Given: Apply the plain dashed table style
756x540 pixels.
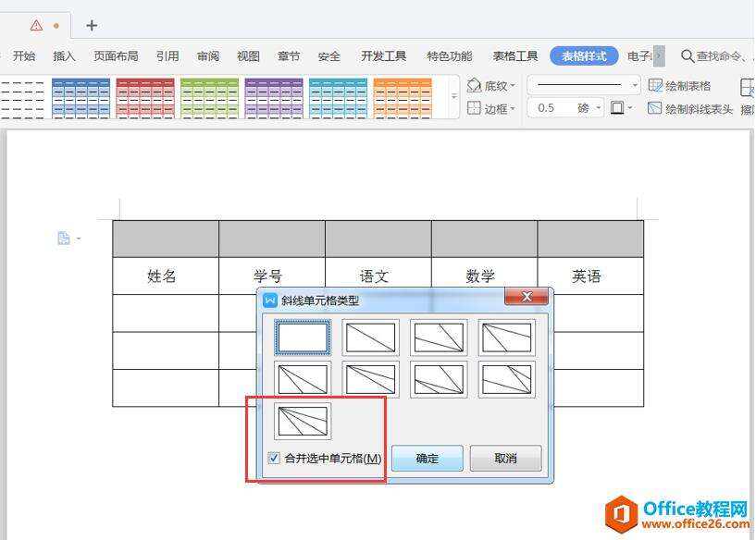Looking at the screenshot, I should [22, 98].
